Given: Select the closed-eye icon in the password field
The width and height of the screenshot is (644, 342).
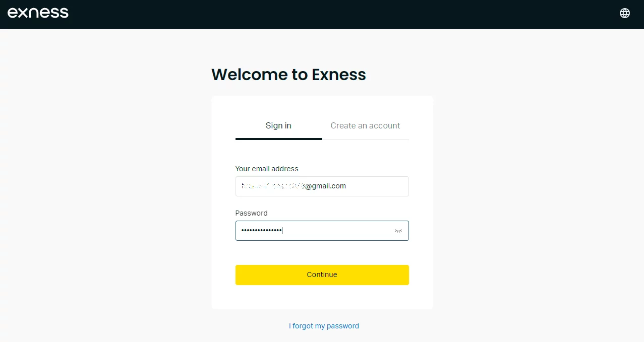Looking at the screenshot, I should 398,230.
